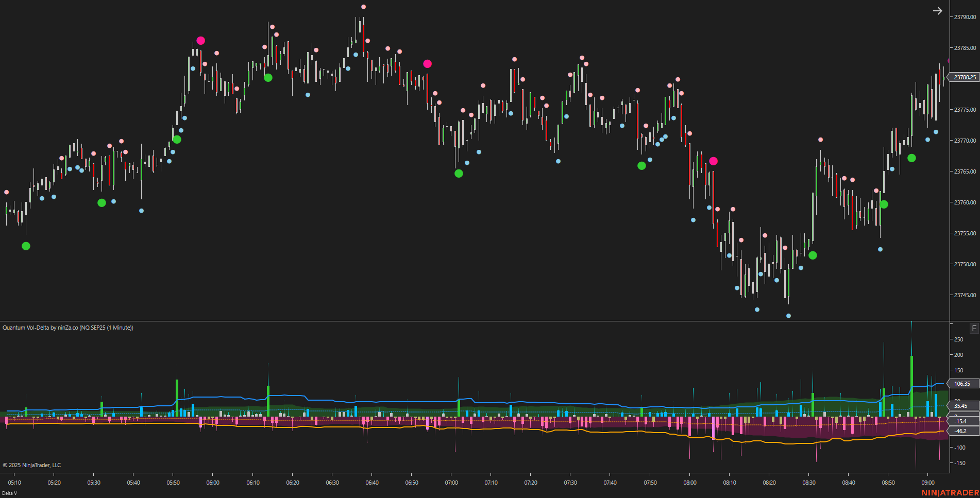Image resolution: width=980 pixels, height=498 pixels.
Task: Select the green buy signal dot near 06:55
Action: click(x=458, y=173)
